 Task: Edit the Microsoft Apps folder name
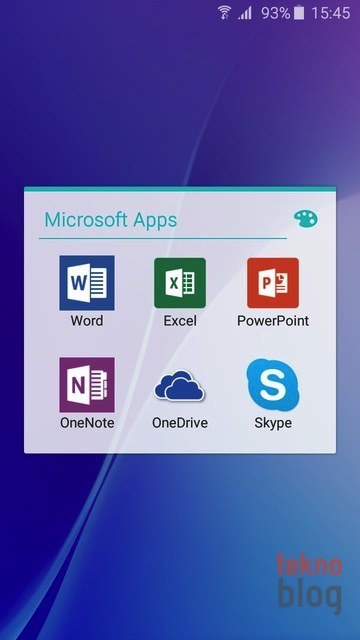111,220
